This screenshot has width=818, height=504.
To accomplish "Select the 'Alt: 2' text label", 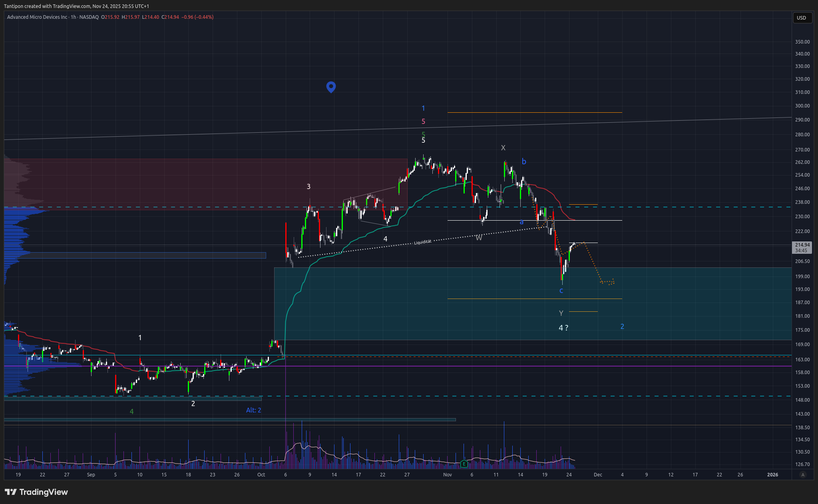I will click(253, 410).
